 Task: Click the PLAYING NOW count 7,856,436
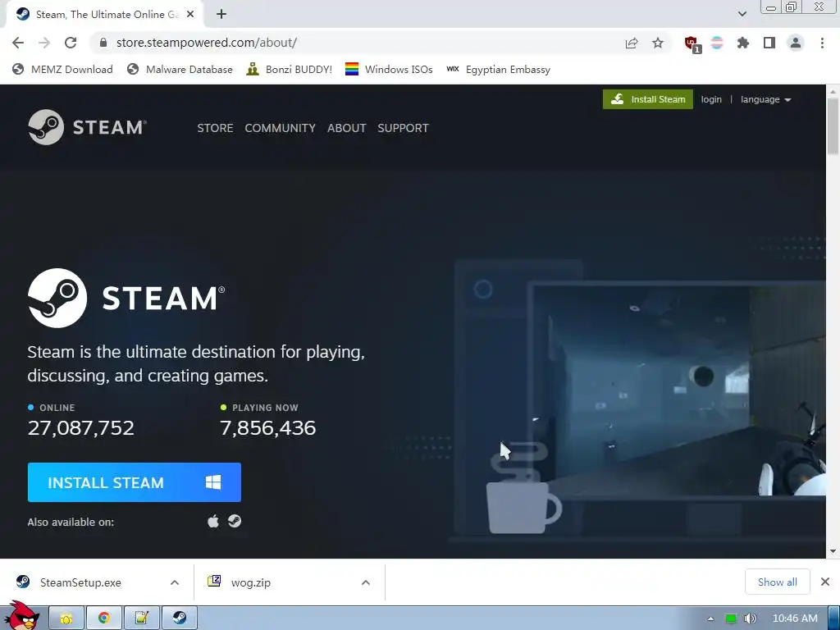click(268, 427)
